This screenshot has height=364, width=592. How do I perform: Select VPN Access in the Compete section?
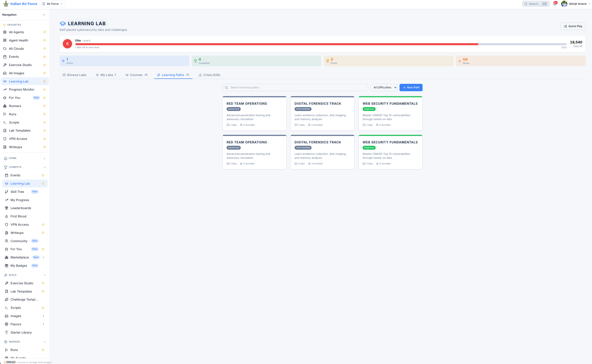pos(19,224)
